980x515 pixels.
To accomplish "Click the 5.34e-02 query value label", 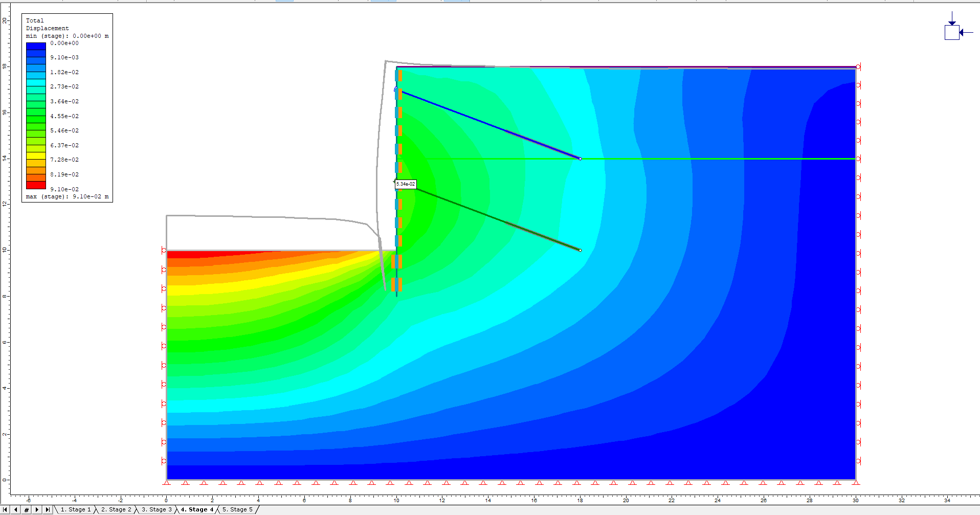I will coord(406,184).
